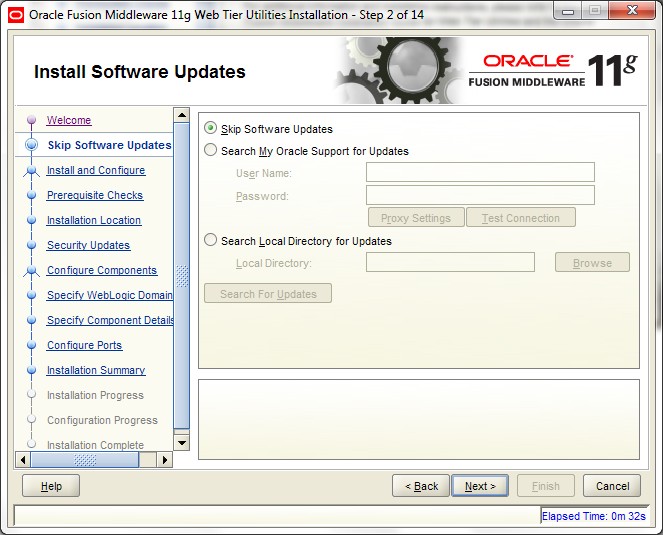Click the Welcome step bullet icon

[31, 120]
